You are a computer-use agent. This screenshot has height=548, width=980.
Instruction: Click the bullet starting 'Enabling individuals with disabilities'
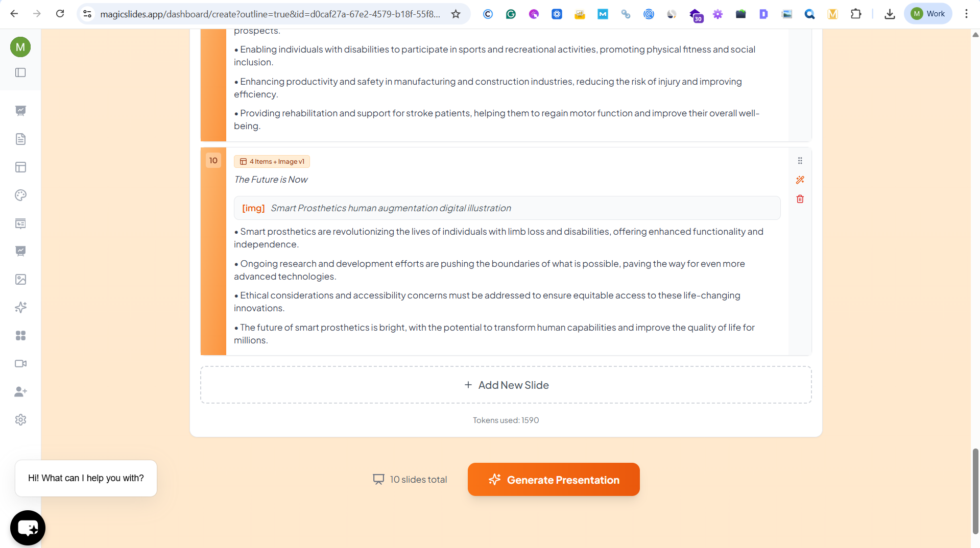point(494,56)
